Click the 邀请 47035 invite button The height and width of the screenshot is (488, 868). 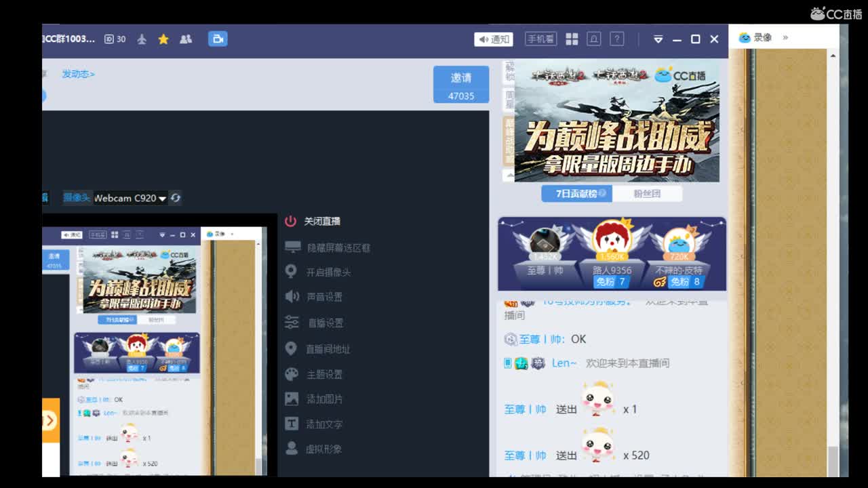click(x=461, y=85)
